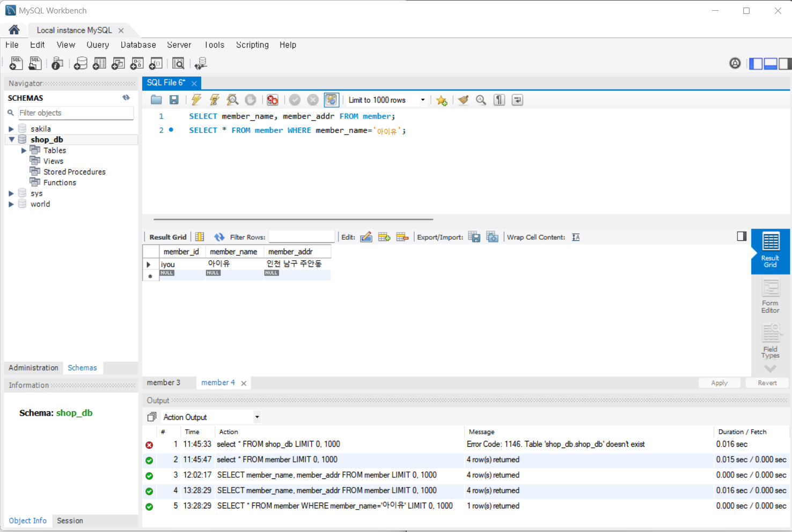Image resolution: width=792 pixels, height=532 pixels.
Task: Toggle continue-on-error execution icon
Action: coord(273,100)
